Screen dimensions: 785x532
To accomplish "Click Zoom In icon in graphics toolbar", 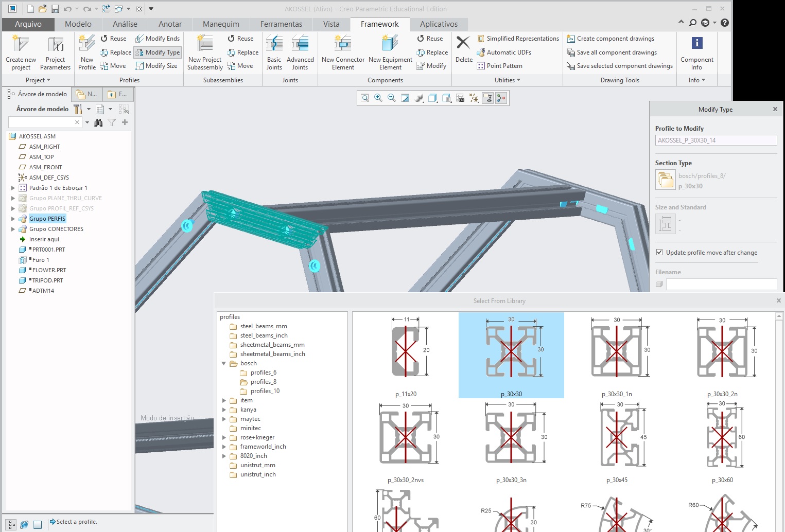I will click(x=378, y=98).
